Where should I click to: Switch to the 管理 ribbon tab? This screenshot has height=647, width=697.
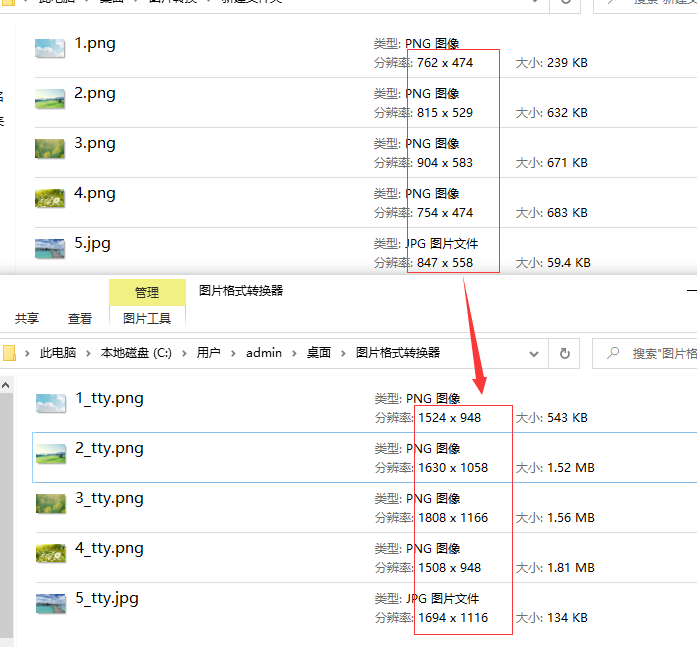[x=147, y=292]
